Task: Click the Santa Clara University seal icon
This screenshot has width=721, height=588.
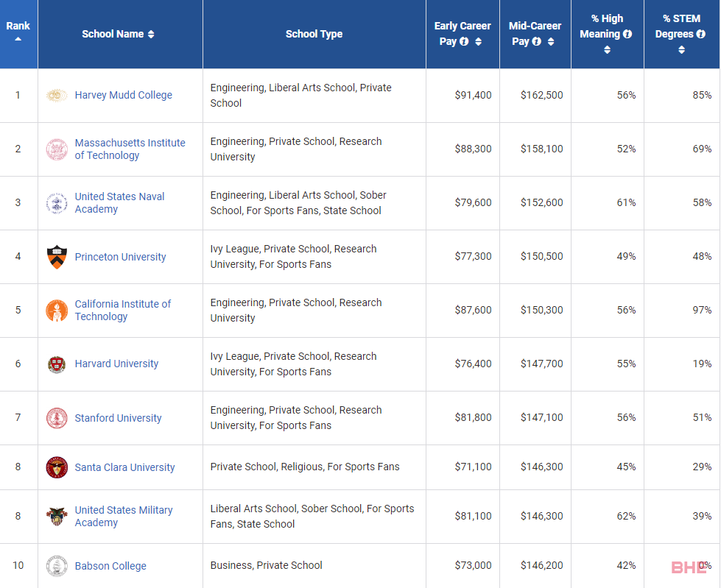Action: 57,467
